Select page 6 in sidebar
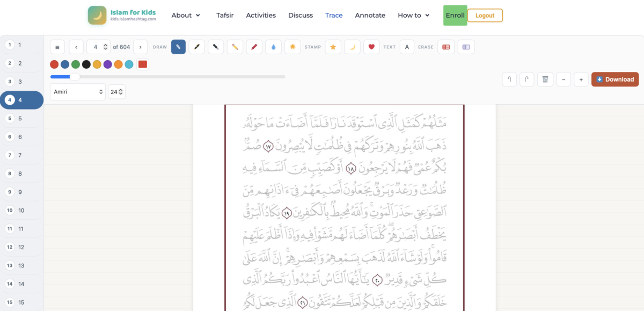 click(21, 137)
